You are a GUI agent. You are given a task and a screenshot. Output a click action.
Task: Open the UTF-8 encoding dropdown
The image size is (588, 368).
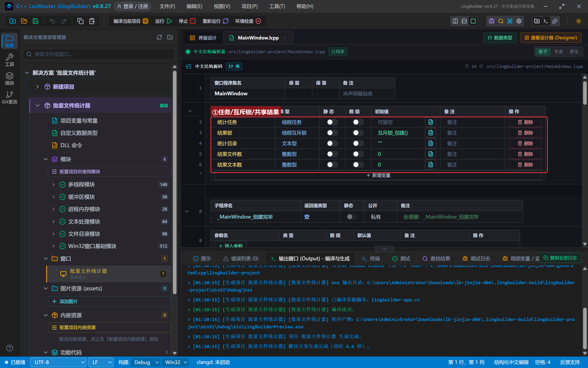click(58, 362)
